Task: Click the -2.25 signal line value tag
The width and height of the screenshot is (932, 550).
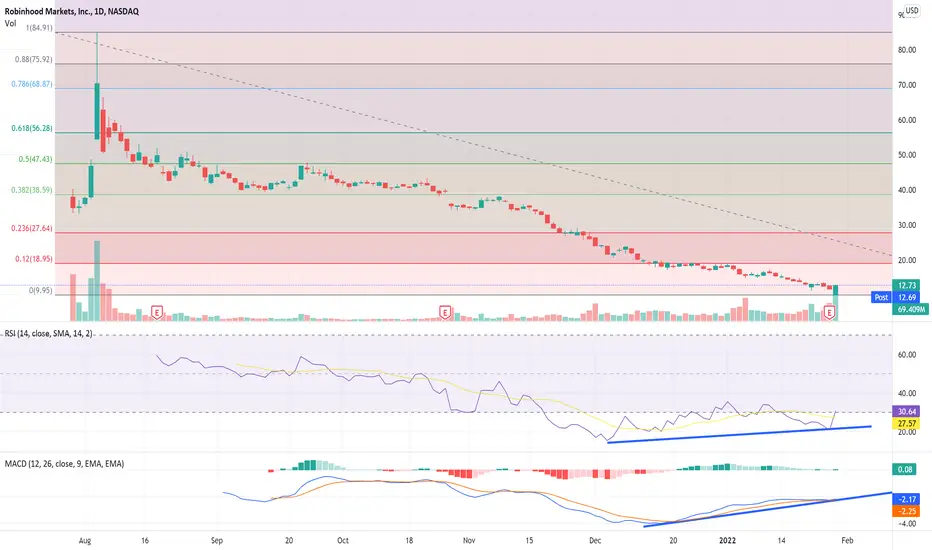Action: pos(906,511)
